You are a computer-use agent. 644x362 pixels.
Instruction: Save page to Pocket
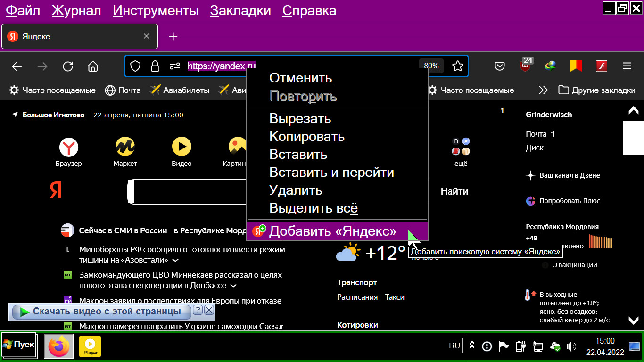tap(500, 66)
